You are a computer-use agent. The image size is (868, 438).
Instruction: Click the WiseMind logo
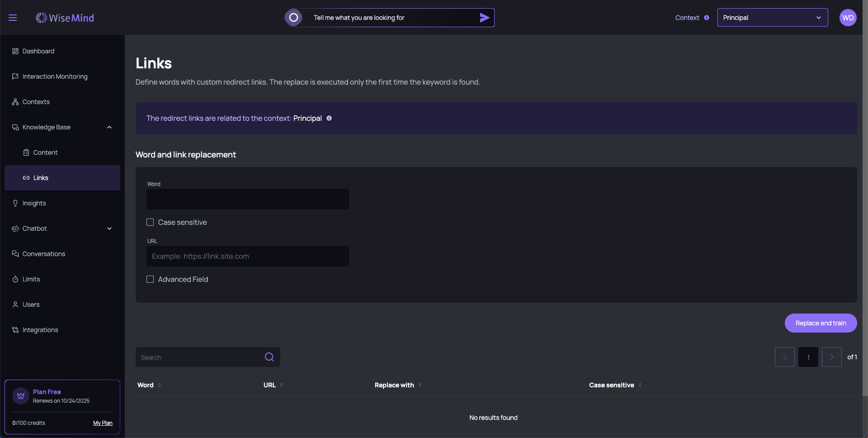pos(65,18)
